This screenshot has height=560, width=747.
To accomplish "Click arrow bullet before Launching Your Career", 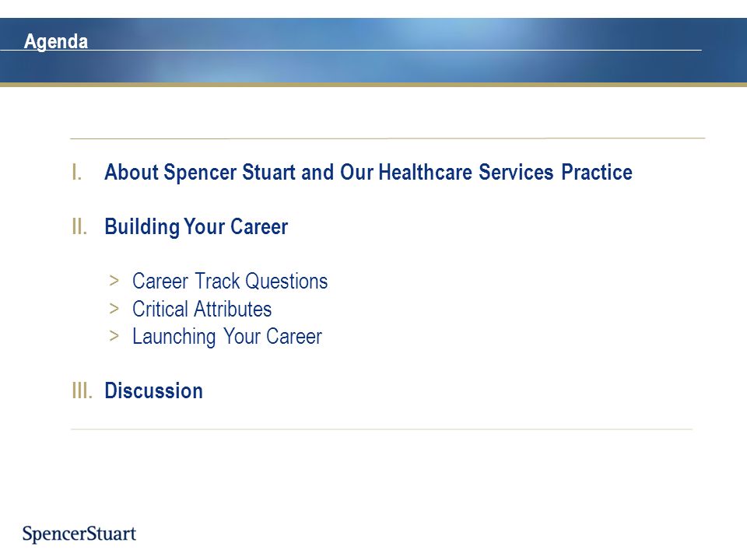I will point(114,336).
